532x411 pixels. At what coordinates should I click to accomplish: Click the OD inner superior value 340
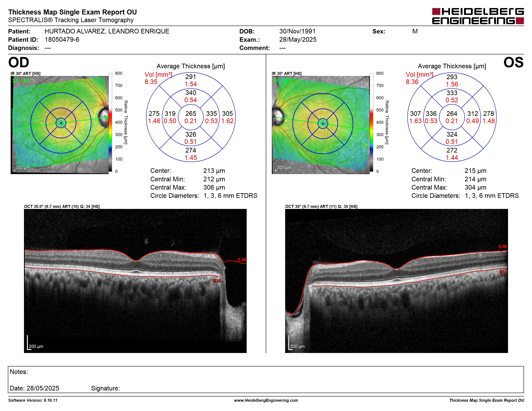pos(191,93)
